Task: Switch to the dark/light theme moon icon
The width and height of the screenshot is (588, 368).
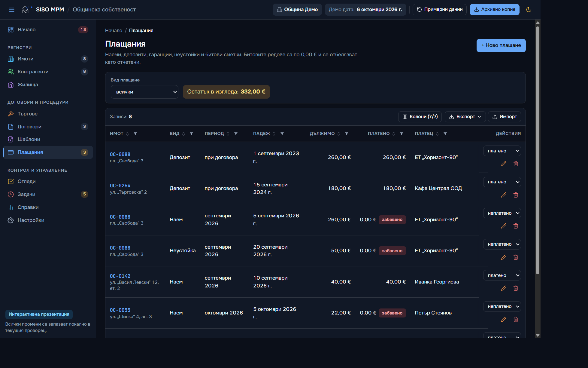Action: (529, 10)
